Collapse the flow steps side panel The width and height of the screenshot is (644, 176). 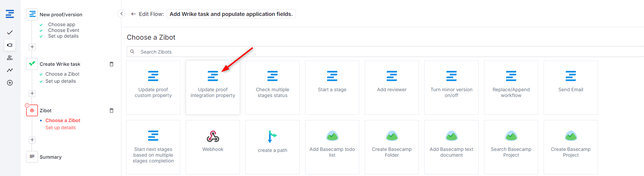[x=121, y=14]
